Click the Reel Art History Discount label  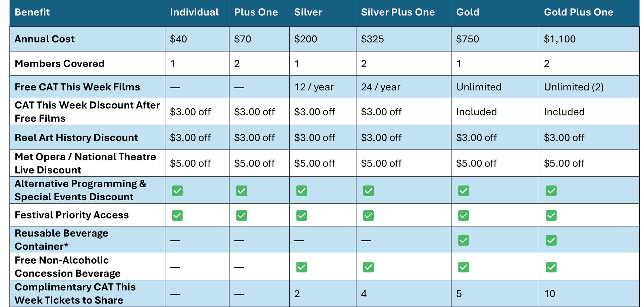click(76, 138)
